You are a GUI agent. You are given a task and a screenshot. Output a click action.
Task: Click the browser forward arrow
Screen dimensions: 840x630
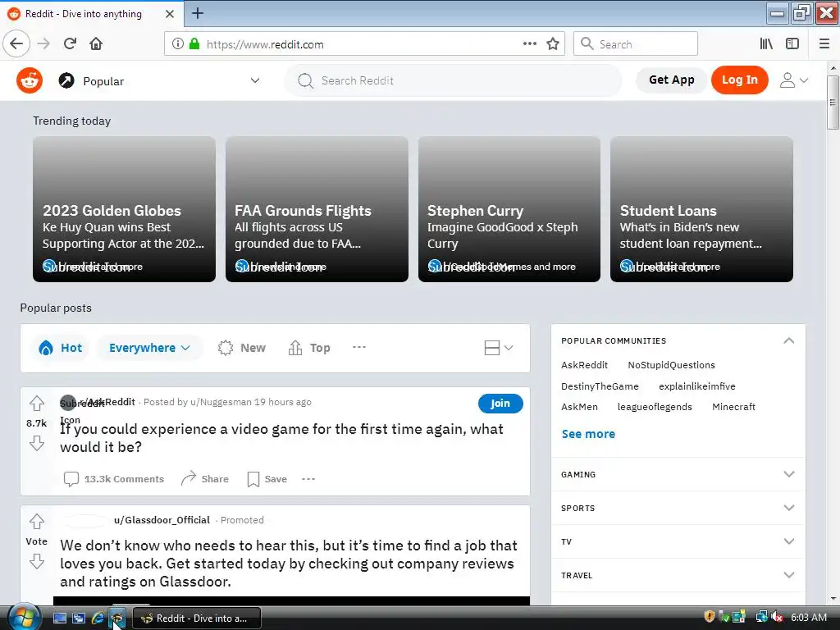43,44
